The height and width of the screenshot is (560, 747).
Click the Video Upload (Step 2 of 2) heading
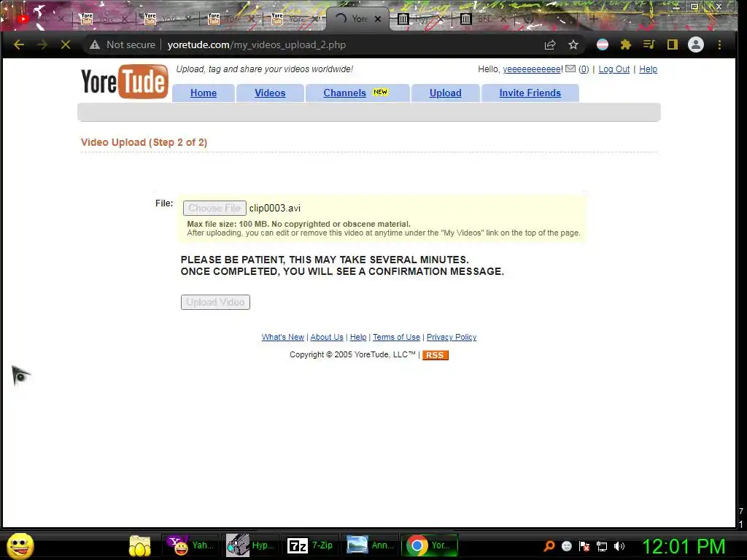(x=144, y=142)
